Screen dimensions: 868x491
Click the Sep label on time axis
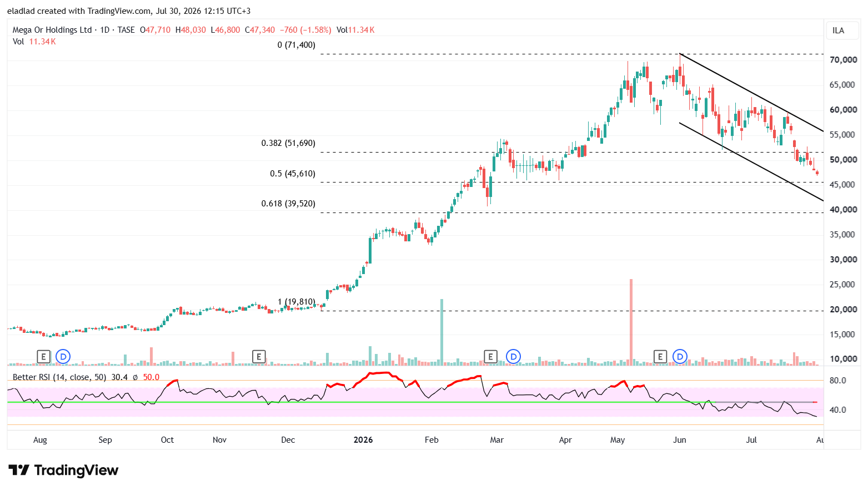105,440
